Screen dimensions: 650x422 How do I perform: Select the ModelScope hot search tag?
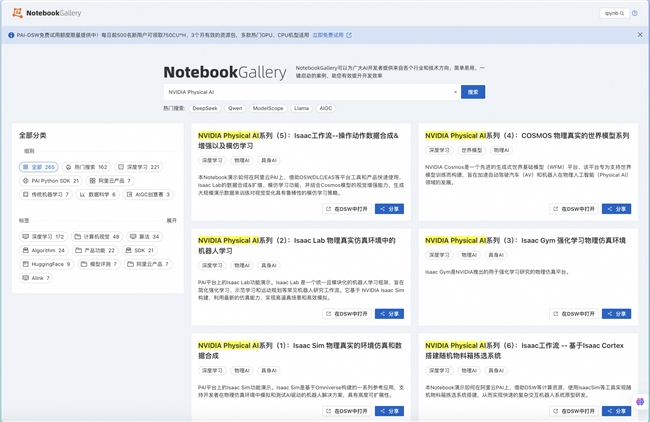coord(268,107)
